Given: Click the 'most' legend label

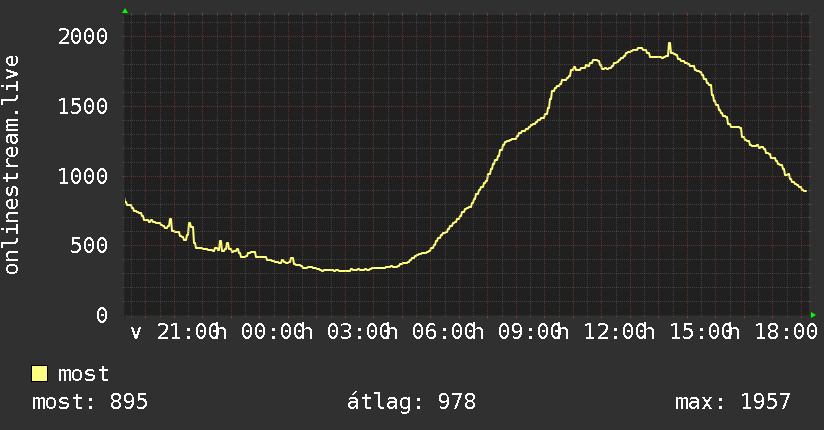Looking at the screenshot, I should coord(83,374).
